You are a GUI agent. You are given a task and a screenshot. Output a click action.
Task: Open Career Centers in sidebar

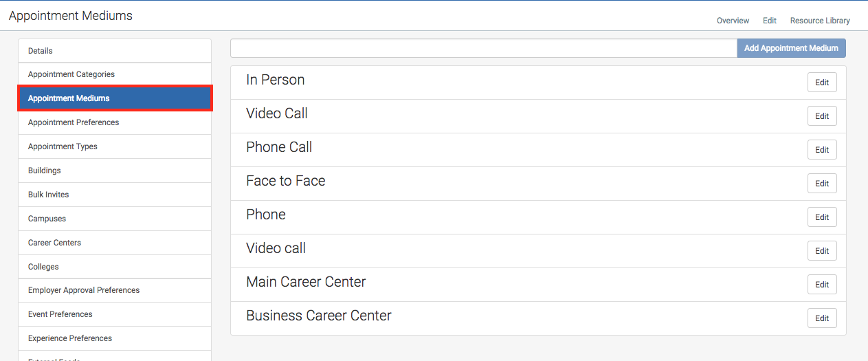(x=115, y=243)
